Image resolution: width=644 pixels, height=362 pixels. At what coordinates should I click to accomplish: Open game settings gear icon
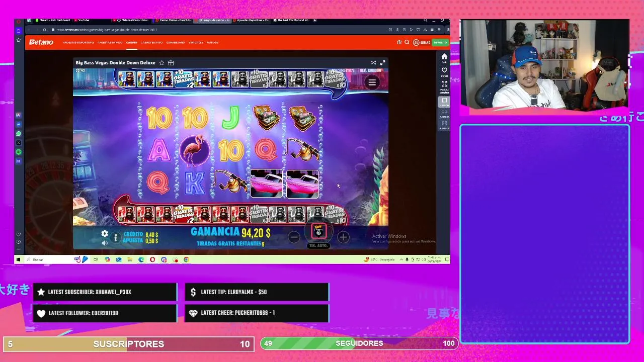click(105, 234)
